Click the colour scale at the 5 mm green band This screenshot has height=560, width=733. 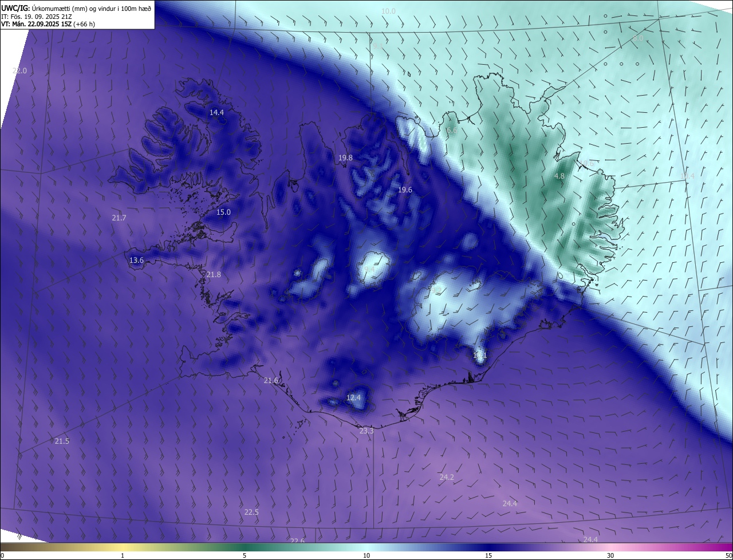click(x=245, y=547)
